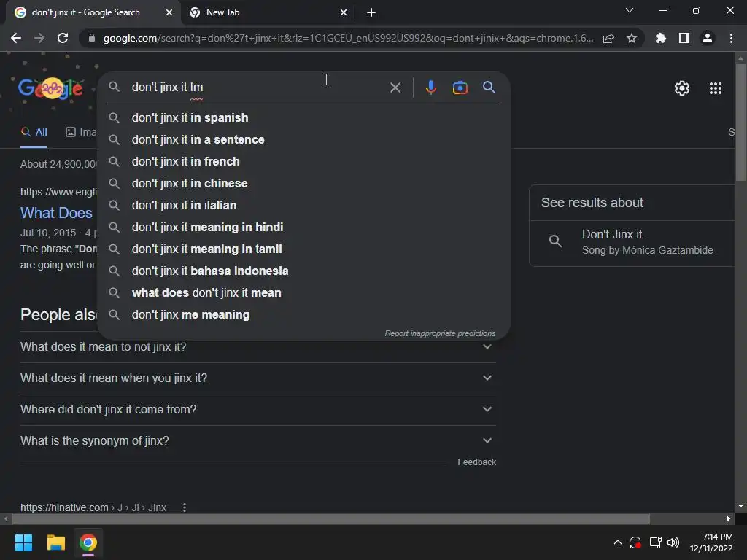Click the vertical scrollbar thumb
The image size is (747, 560).
coord(740,122)
